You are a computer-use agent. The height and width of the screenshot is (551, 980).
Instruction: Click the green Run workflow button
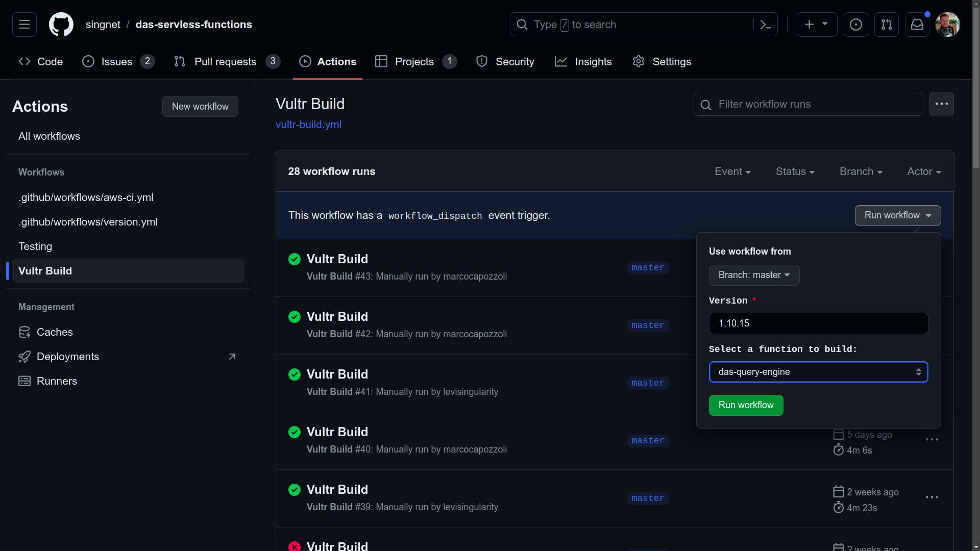(x=746, y=405)
